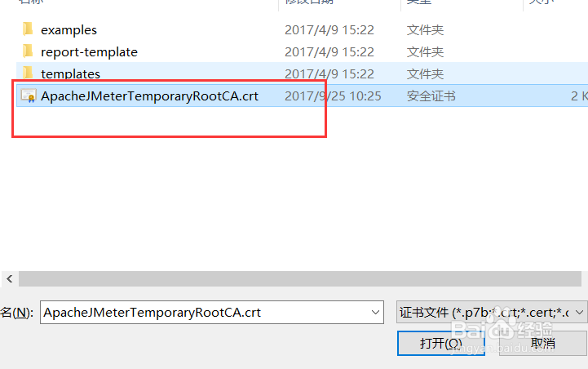
Task: Select the security certificate file icon
Action: click(x=29, y=96)
